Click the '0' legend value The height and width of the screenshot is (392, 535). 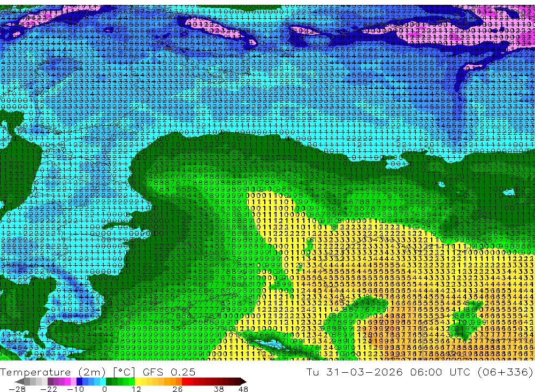(104, 389)
